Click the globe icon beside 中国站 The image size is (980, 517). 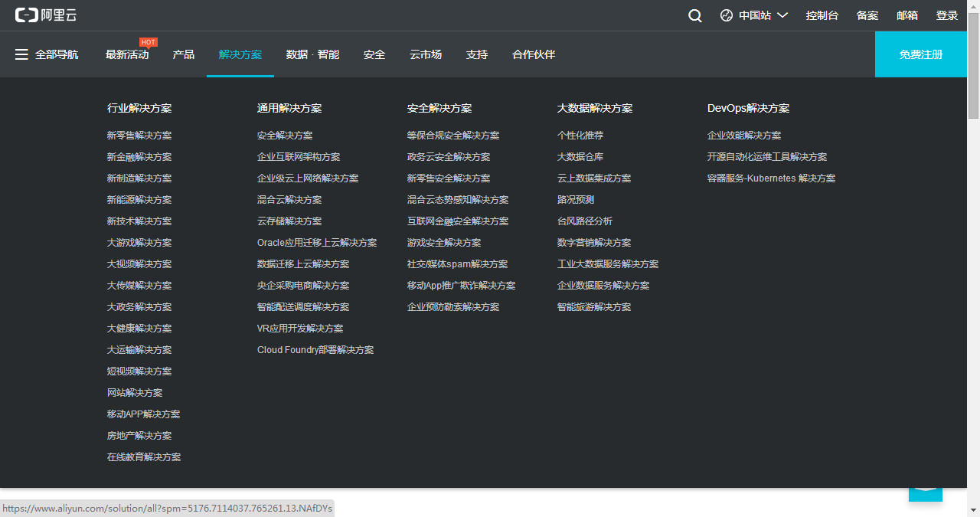727,15
